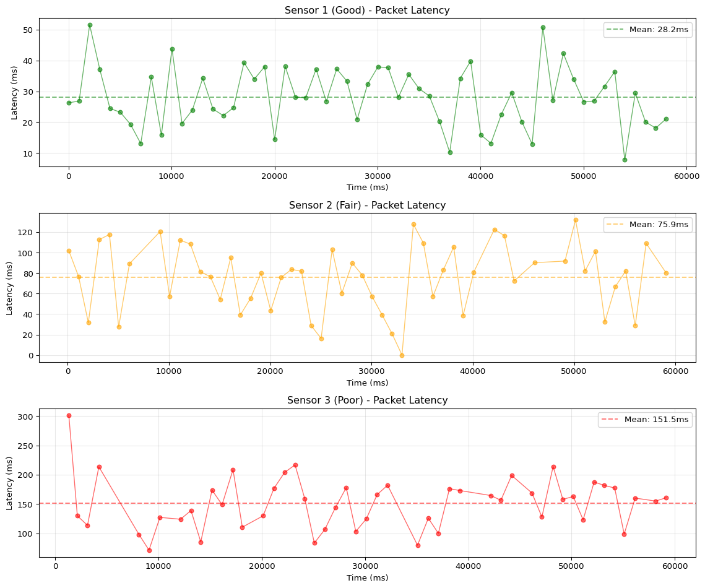The height and width of the screenshot is (588, 705).
Task: Click the Sensor 1 Latency (ms) axis label
Action: (x=14, y=92)
